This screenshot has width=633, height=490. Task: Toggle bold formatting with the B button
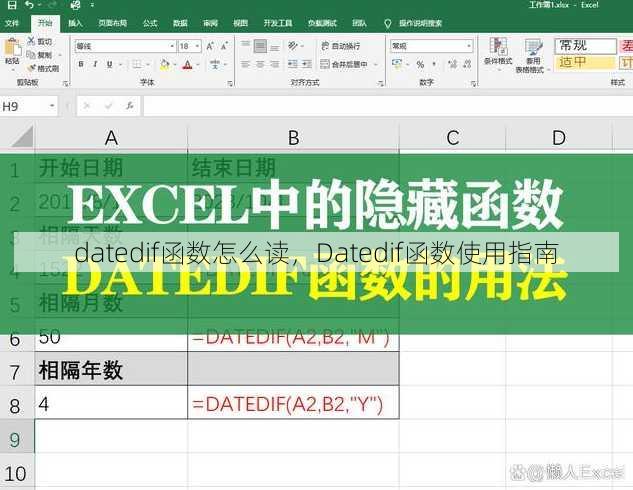[81, 64]
